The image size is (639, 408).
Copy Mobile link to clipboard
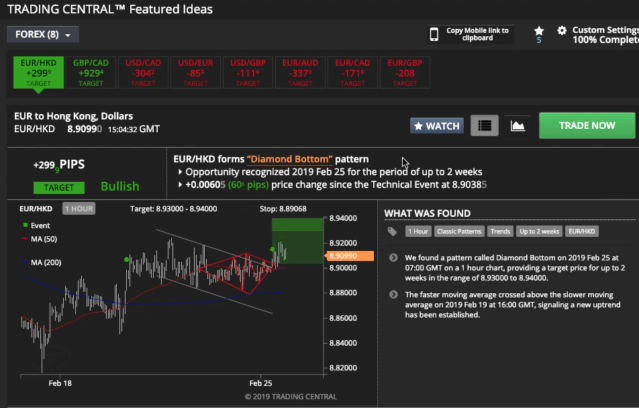click(477, 34)
